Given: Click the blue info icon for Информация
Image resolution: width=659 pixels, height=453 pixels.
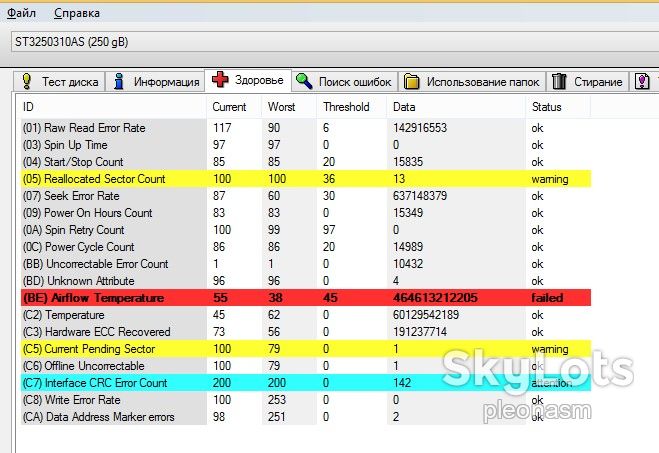Looking at the screenshot, I should (119, 81).
